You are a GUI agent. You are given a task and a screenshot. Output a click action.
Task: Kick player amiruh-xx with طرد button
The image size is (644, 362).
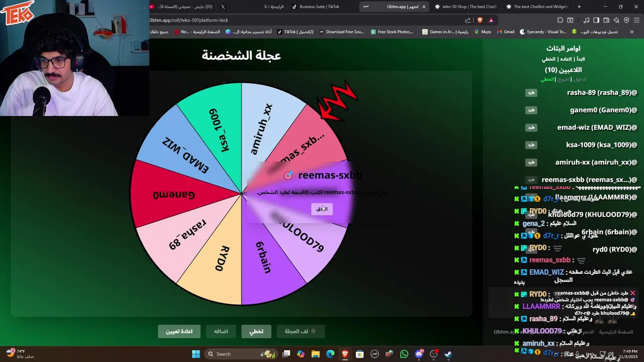coord(531,162)
